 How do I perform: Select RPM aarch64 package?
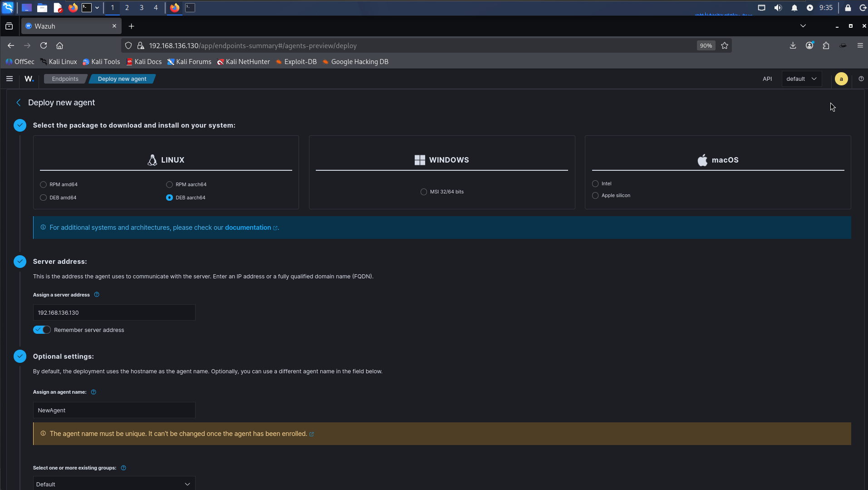169,184
